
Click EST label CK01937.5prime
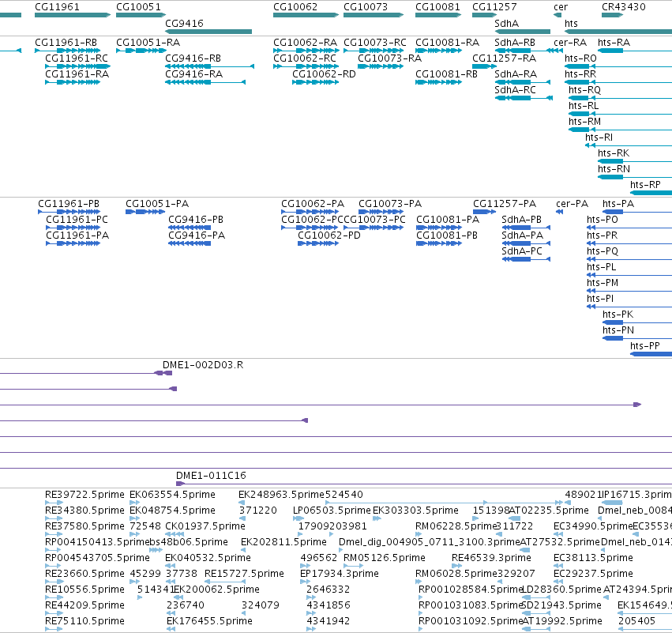pyautogui.click(x=205, y=526)
